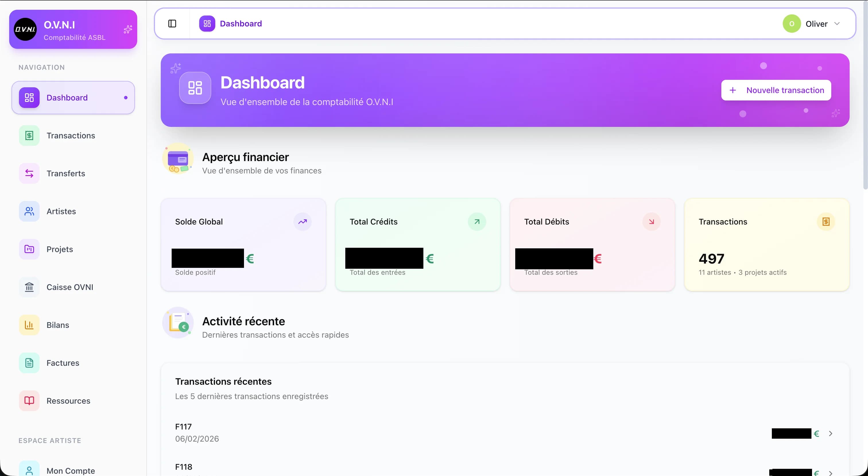Click the Bilans chart icon
This screenshot has height=476, width=868.
point(29,325)
